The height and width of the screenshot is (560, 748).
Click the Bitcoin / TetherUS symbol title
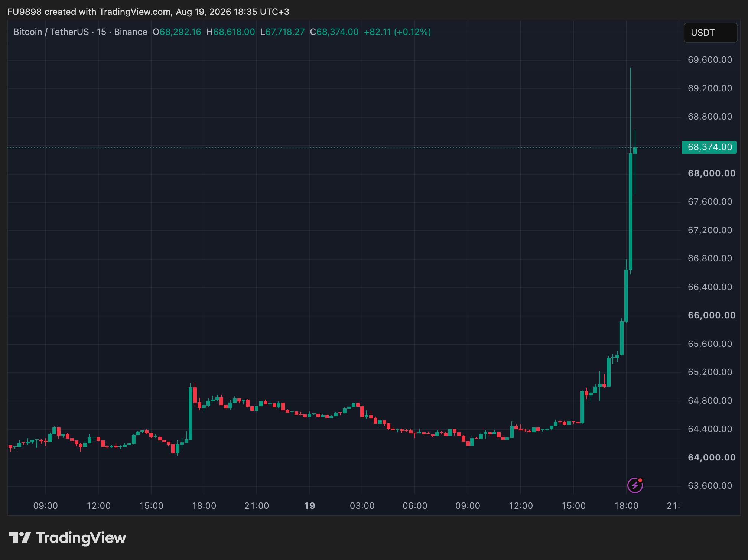point(51,32)
